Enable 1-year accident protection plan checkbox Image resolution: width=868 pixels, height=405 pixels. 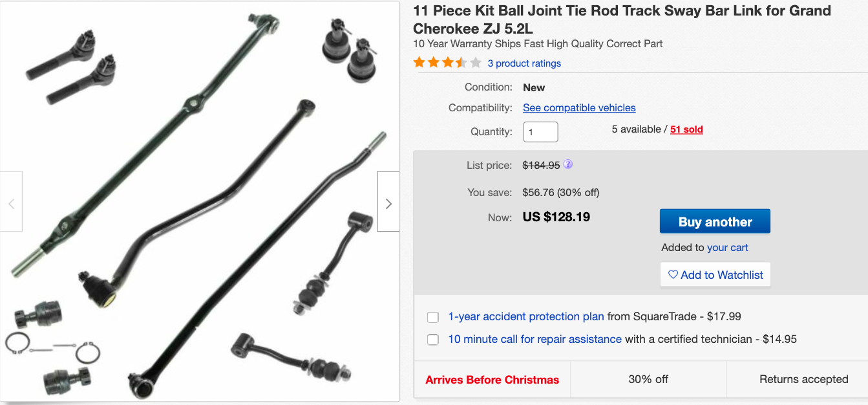(x=433, y=317)
